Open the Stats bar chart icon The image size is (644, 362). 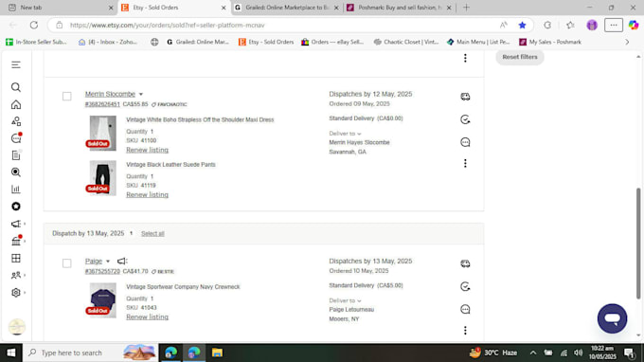click(x=15, y=190)
